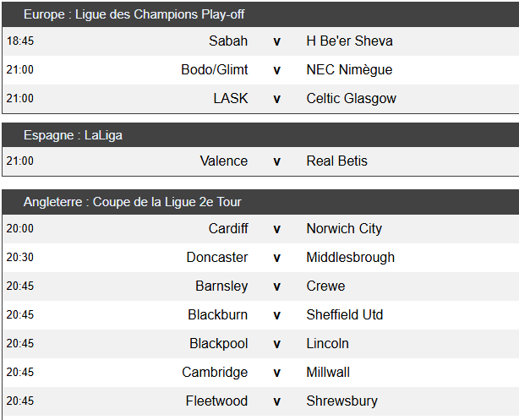Select the Valence team name
The image size is (519, 420).
tap(224, 161)
